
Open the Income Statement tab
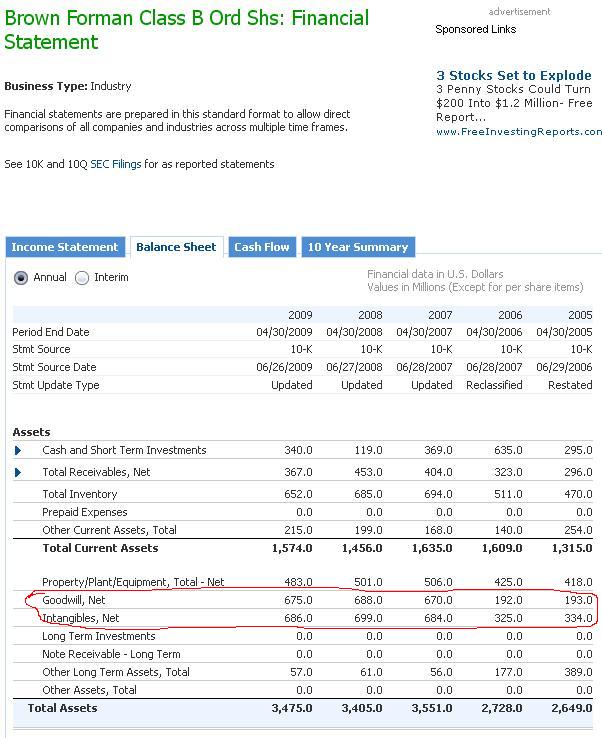(x=65, y=247)
